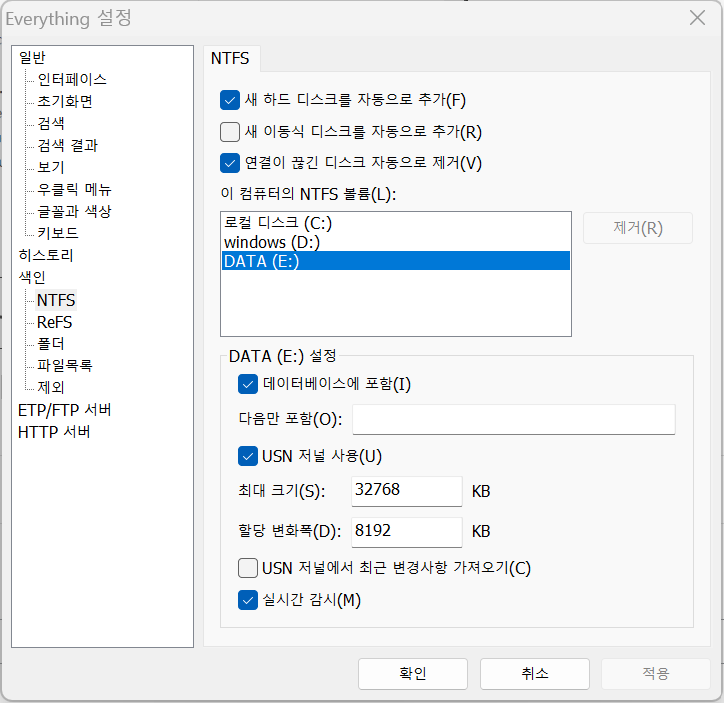Select the 폴더 tree item
The image size is (724, 703).
(51, 343)
